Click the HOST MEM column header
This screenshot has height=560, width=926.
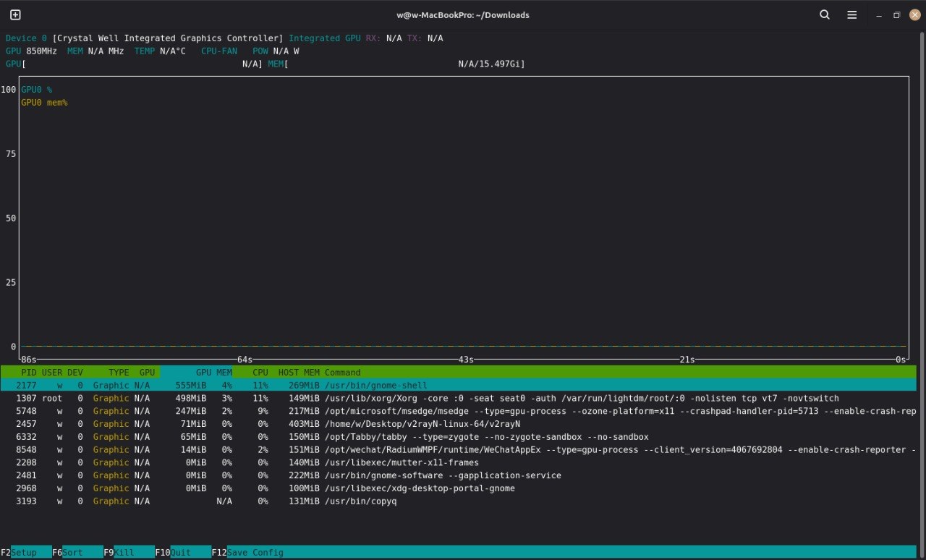298,373
